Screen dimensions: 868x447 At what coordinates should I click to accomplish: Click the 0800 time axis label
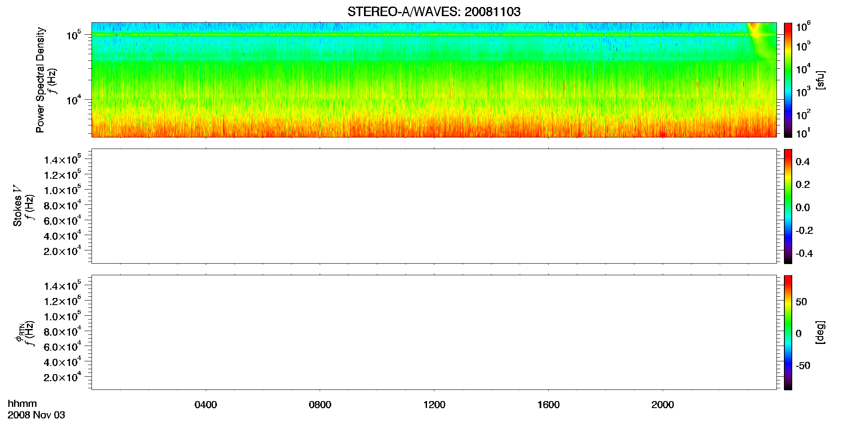tap(320, 405)
